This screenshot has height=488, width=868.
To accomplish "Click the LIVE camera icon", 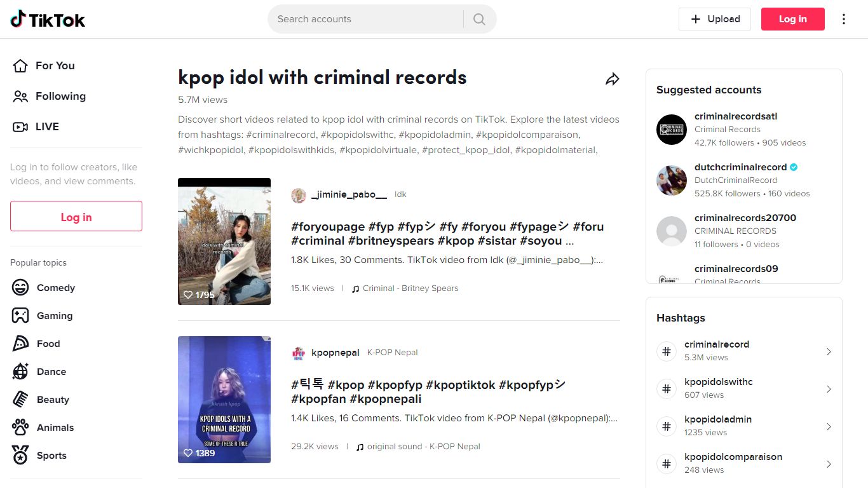I will 20,126.
